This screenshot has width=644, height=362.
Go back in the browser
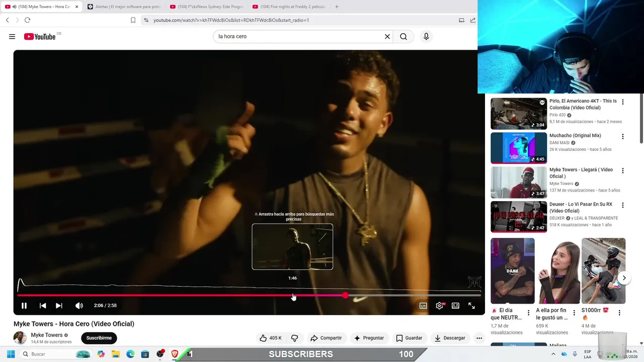pyautogui.click(x=7, y=20)
